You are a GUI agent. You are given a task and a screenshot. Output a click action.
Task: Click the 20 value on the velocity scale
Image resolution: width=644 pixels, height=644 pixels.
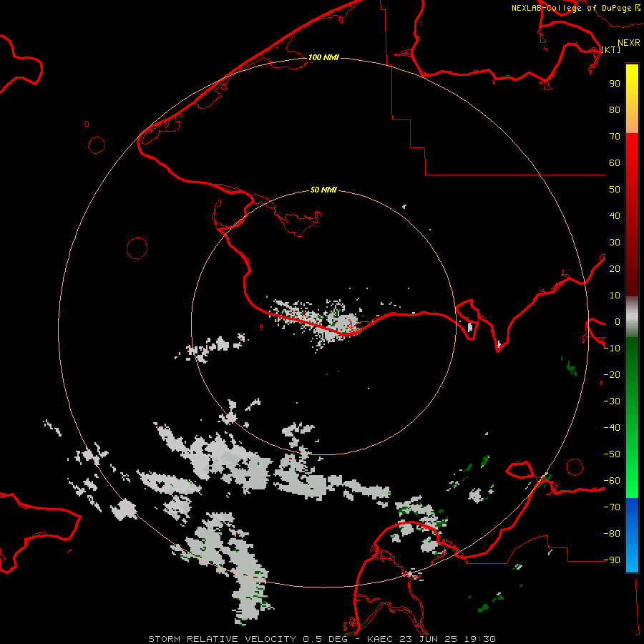point(615,269)
